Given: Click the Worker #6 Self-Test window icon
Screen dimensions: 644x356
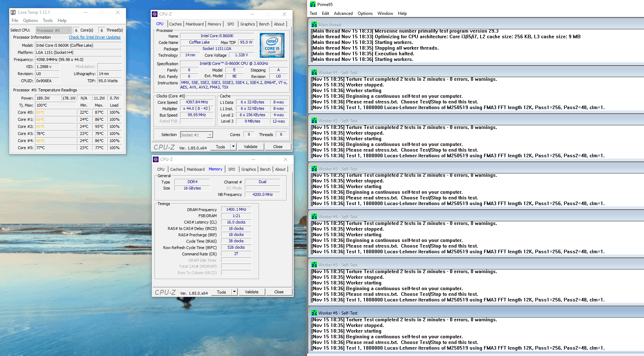Looking at the screenshot, I should (314, 313).
